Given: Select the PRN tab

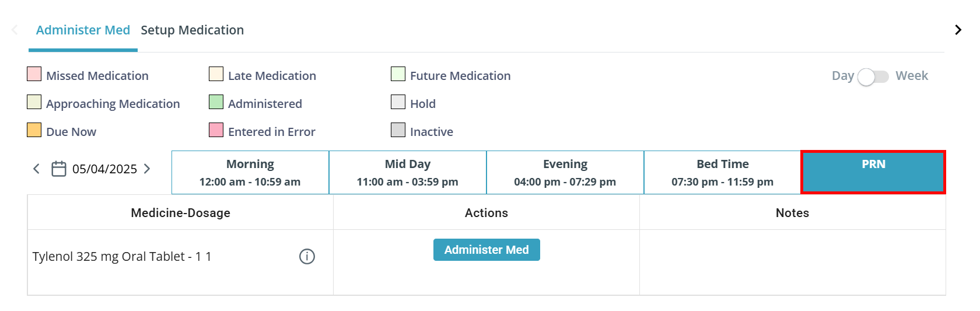Looking at the screenshot, I should click(873, 172).
